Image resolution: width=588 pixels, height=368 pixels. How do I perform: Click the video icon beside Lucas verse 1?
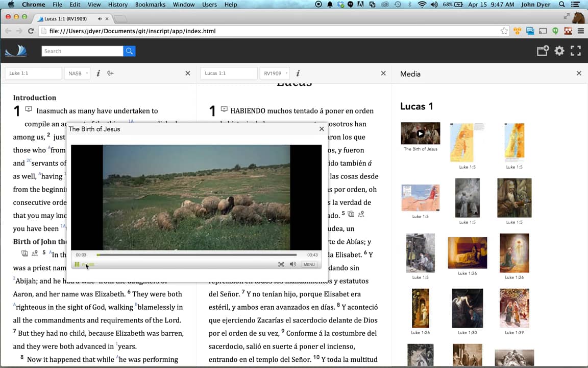coord(224,109)
